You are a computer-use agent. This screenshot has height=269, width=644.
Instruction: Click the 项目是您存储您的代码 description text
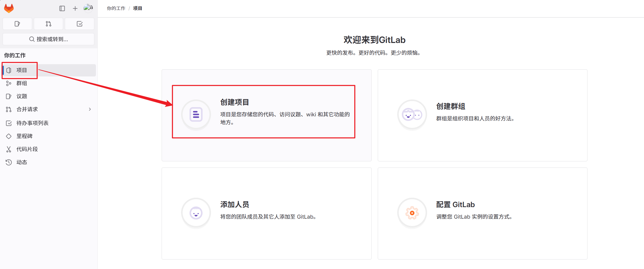click(x=285, y=118)
